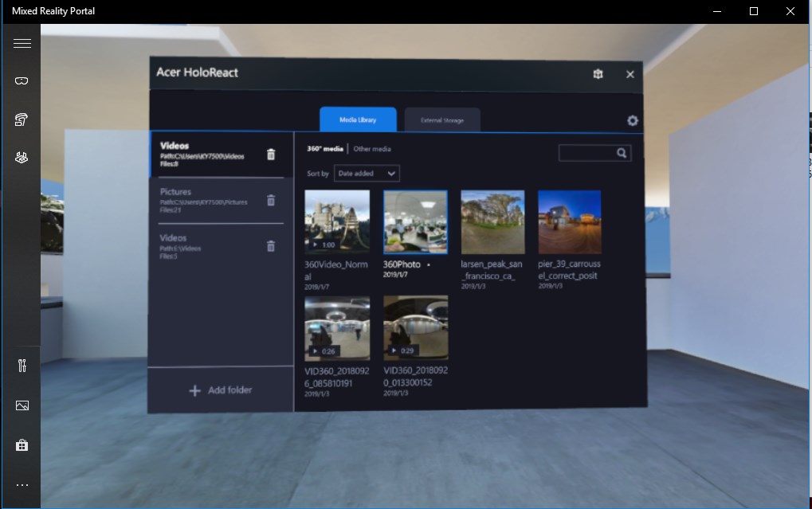Switch the filter to Other media
This screenshot has width=812, height=509.
(372, 147)
